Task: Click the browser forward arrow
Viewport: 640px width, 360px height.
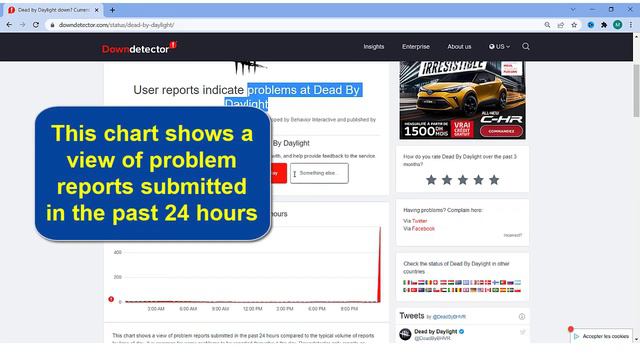Action: [x=22, y=25]
